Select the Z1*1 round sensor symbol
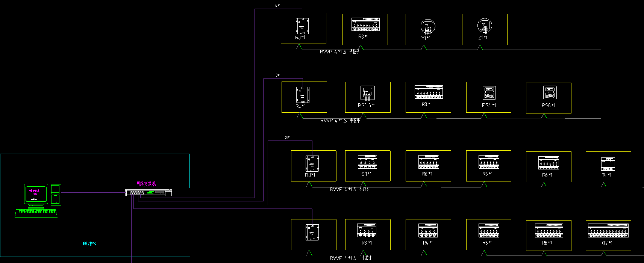This screenshot has width=644, height=263. coord(485,26)
